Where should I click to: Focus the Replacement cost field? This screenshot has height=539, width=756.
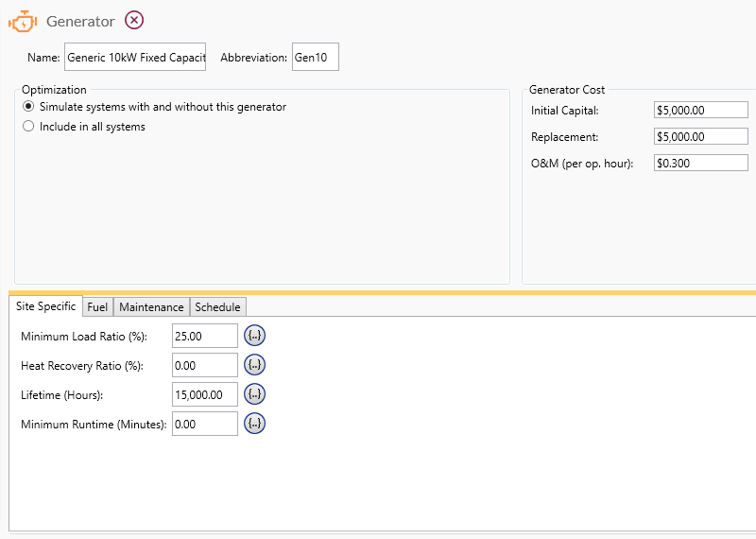[x=700, y=137]
